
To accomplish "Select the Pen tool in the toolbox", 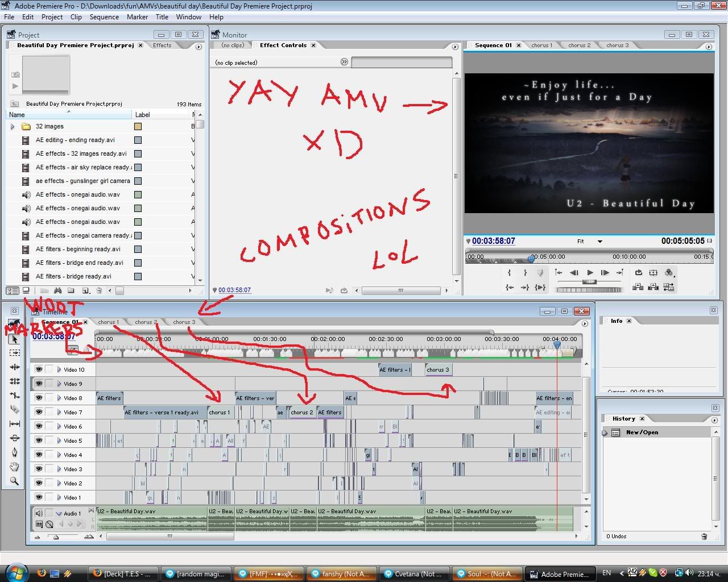I will [x=14, y=452].
